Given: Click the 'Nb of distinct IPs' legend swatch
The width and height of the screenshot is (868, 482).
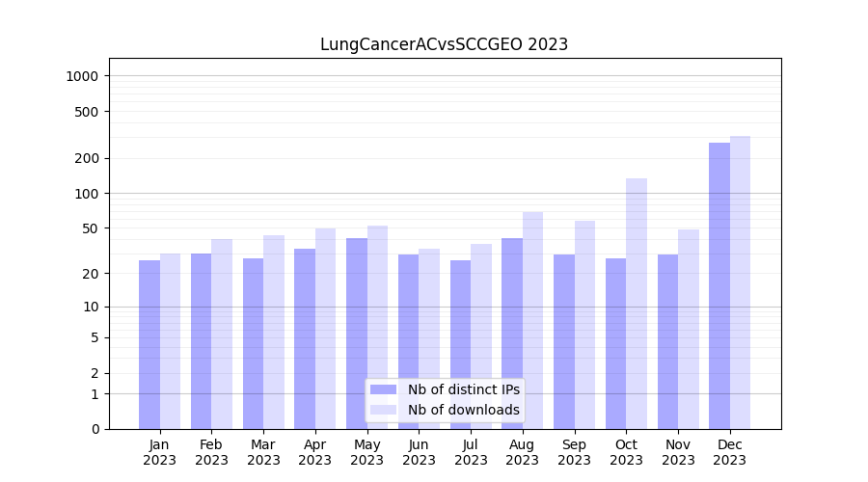Looking at the screenshot, I should click(383, 389).
